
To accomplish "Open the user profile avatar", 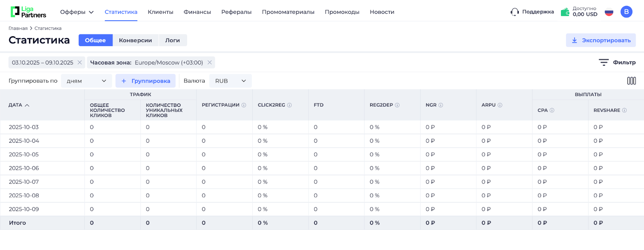I will (x=626, y=12).
